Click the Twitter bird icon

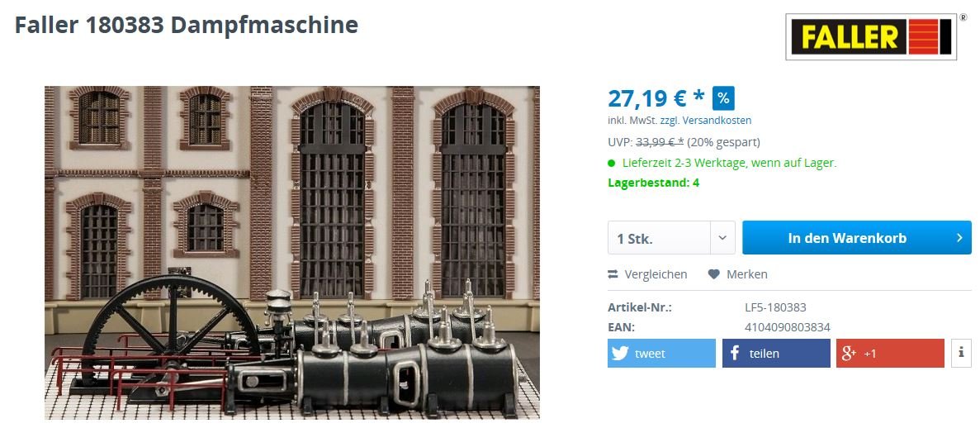pos(620,354)
